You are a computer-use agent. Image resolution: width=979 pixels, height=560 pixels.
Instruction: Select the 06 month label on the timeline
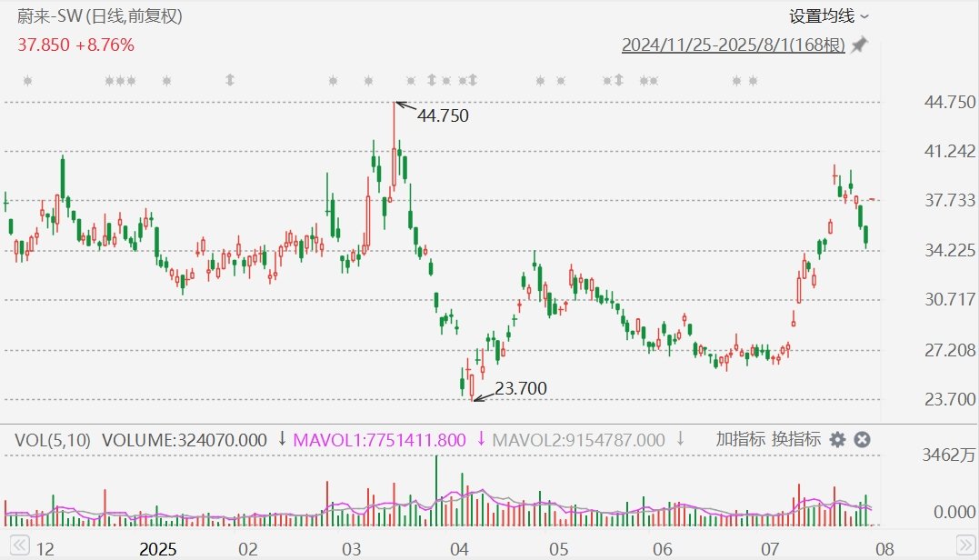tap(663, 549)
